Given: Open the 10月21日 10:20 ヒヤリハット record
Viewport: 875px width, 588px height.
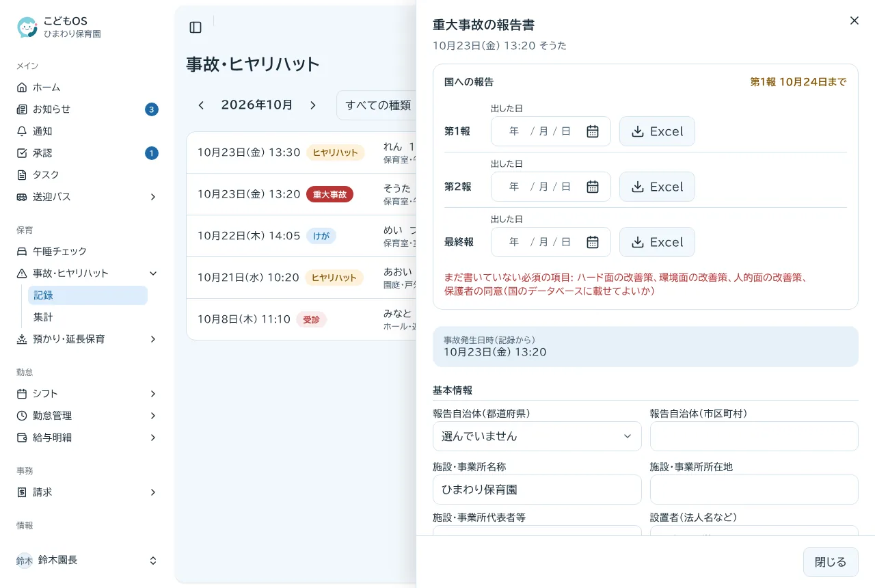Looking at the screenshot, I should click(x=301, y=278).
